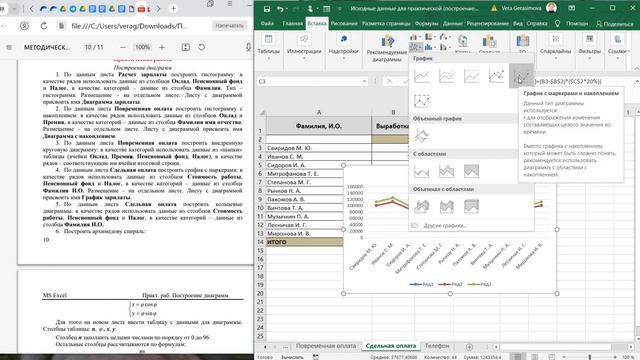The image size is (640, 360).
Task: Select 100% stacked line chart type
Action: (x=471, y=76)
